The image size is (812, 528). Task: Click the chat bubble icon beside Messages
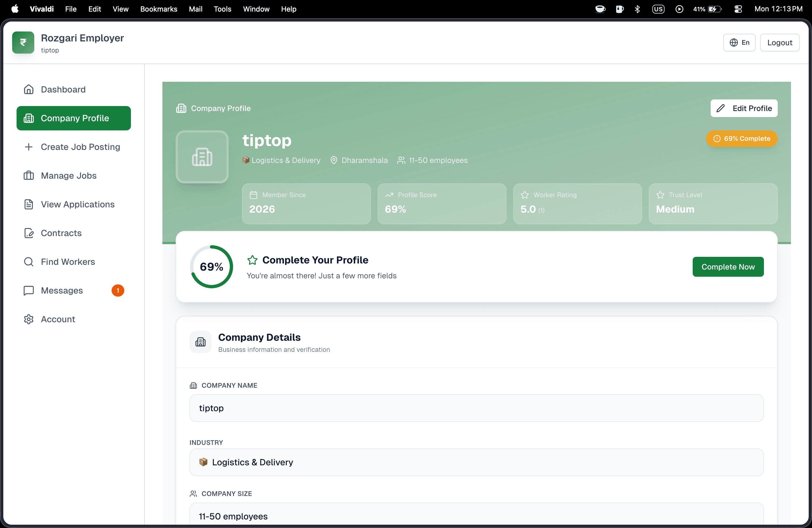tap(29, 291)
